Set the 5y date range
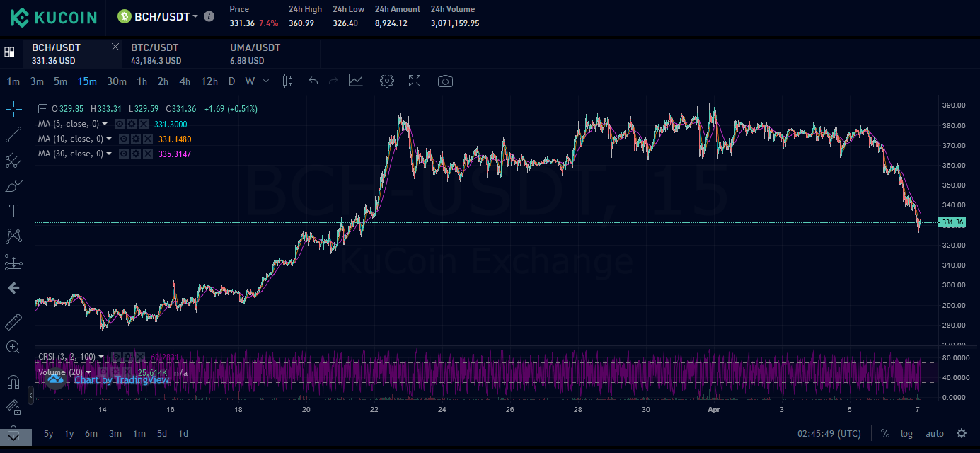980x453 pixels. 48,434
